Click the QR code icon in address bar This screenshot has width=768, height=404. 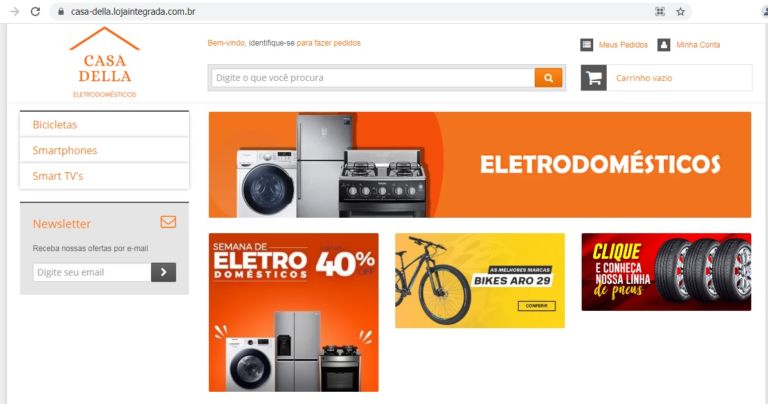[660, 12]
